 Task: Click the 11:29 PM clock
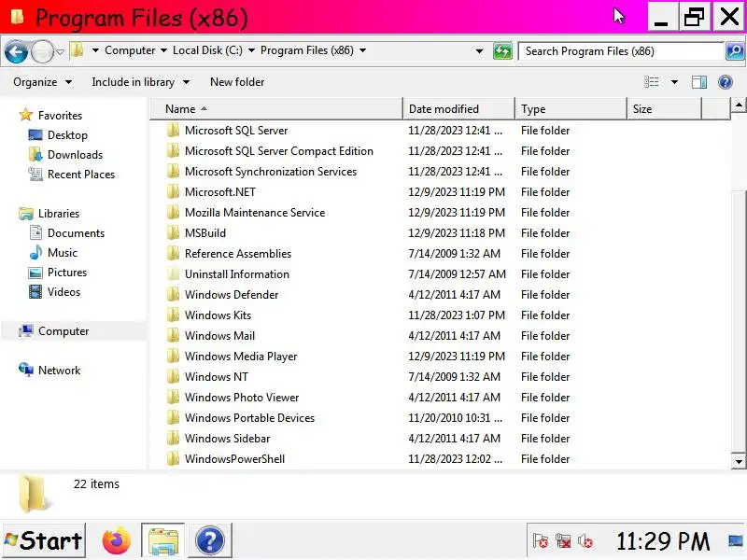click(663, 541)
